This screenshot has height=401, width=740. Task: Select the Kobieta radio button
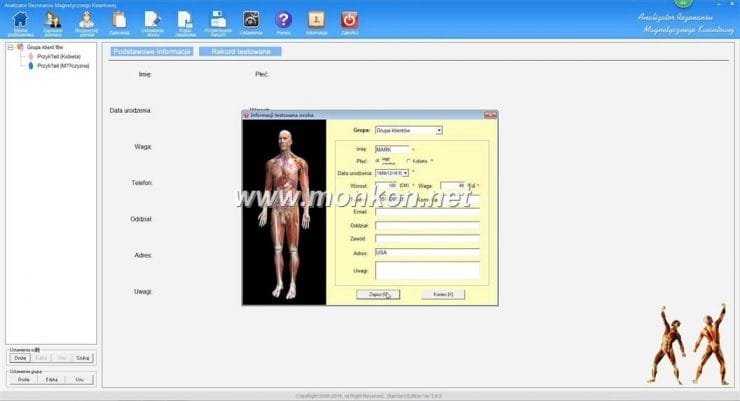click(x=409, y=161)
